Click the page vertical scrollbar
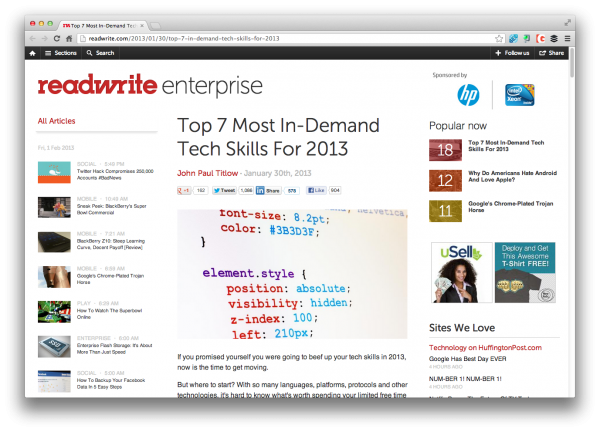 point(572,62)
